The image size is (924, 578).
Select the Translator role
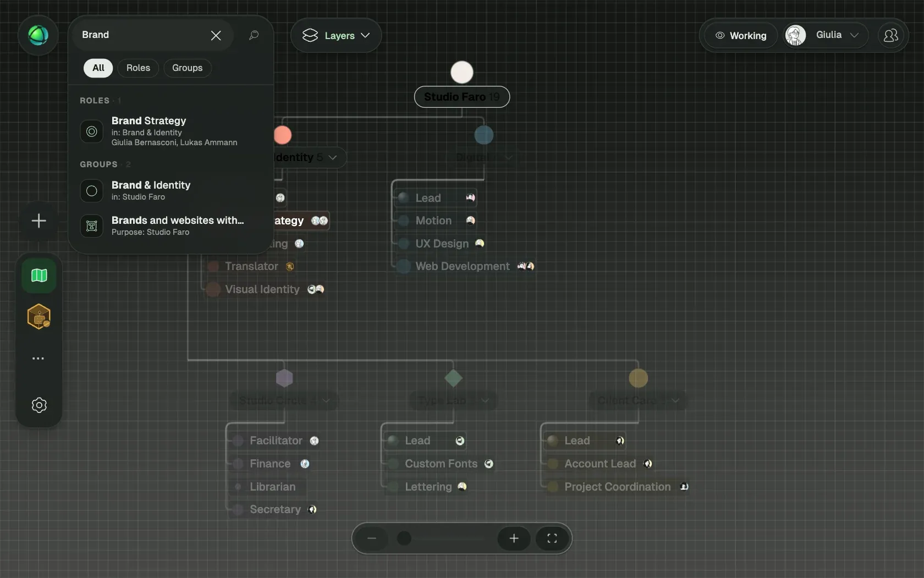point(251,266)
